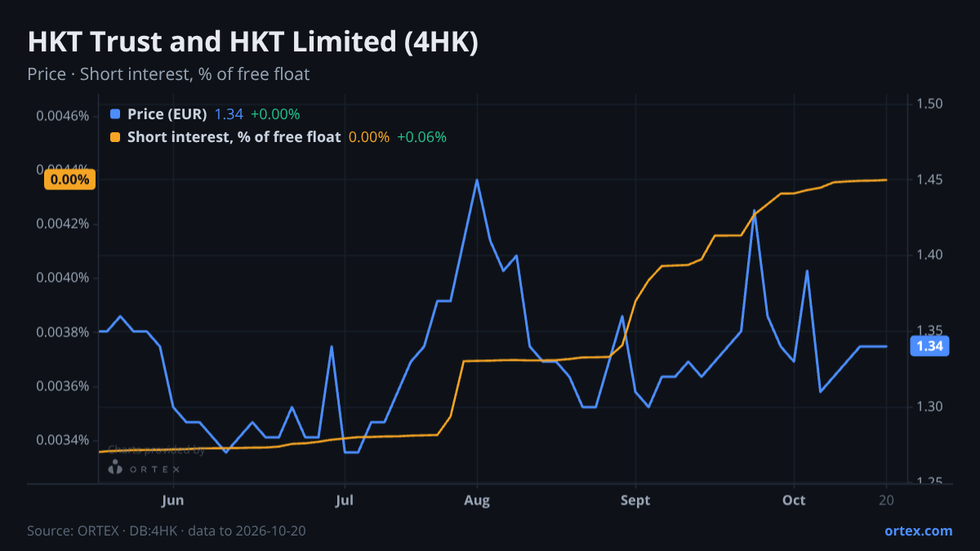The width and height of the screenshot is (980, 551).
Task: Click the 0.0038% value on the left axis
Action: [x=62, y=332]
